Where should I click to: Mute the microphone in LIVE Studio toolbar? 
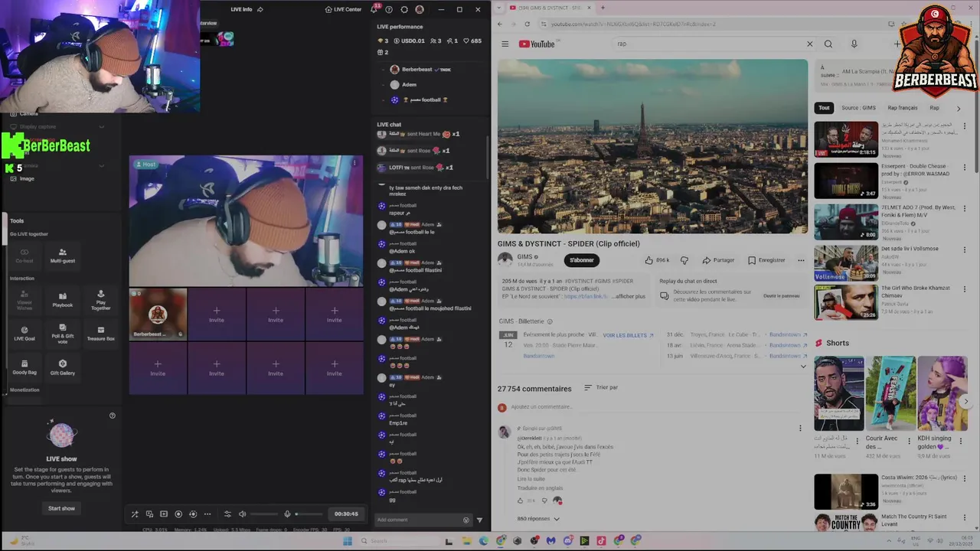click(287, 514)
